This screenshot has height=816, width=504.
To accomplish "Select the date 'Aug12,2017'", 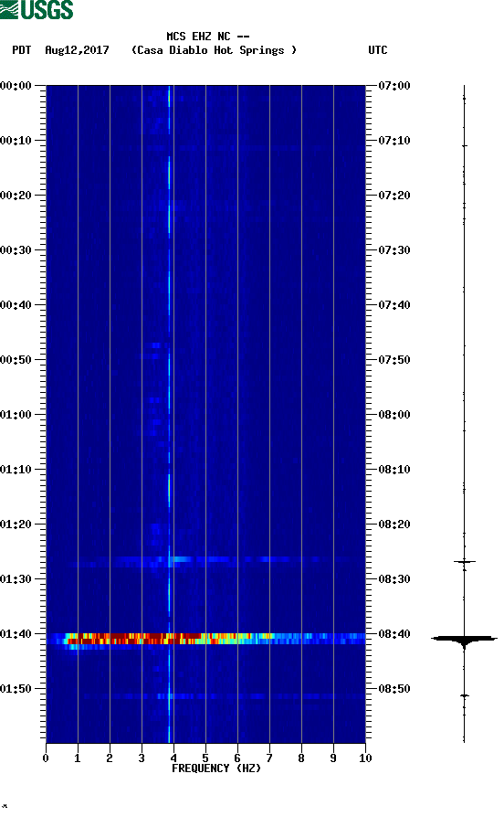I will (77, 50).
